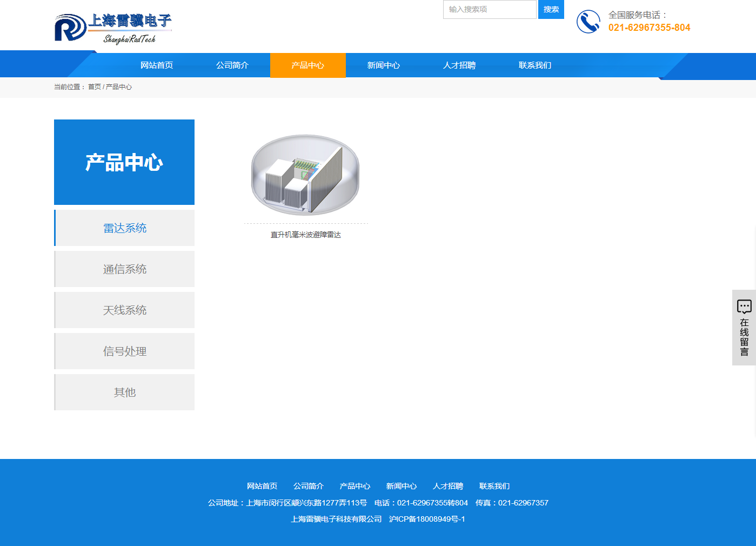Click the 直升机毫米波避障雷达 product title
Viewport: 756px width, 546px height.
click(306, 235)
